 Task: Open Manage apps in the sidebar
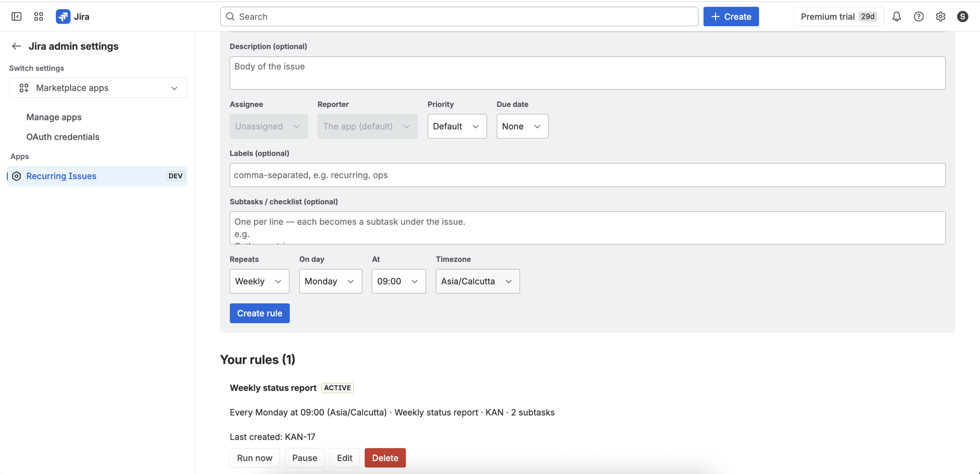tap(54, 117)
